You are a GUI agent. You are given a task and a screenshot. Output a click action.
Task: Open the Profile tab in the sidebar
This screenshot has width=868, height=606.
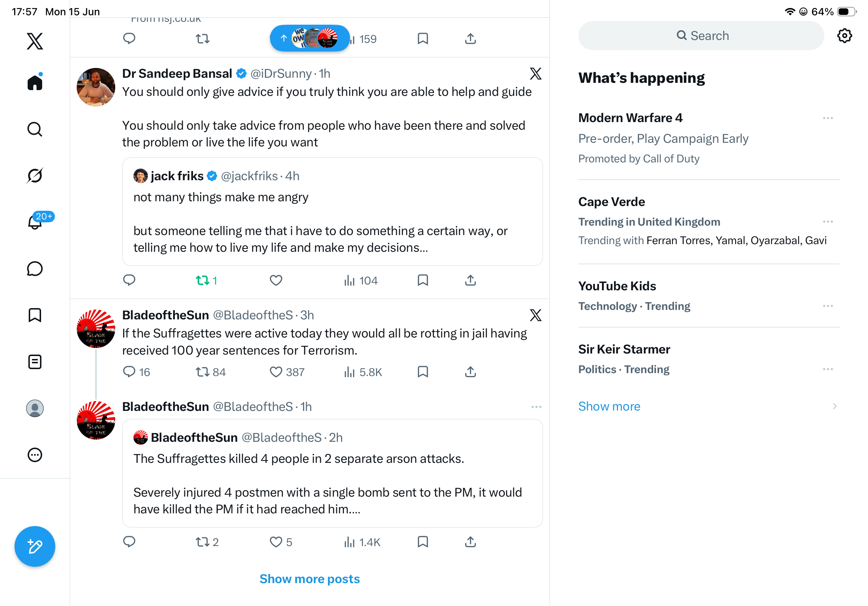tap(35, 408)
